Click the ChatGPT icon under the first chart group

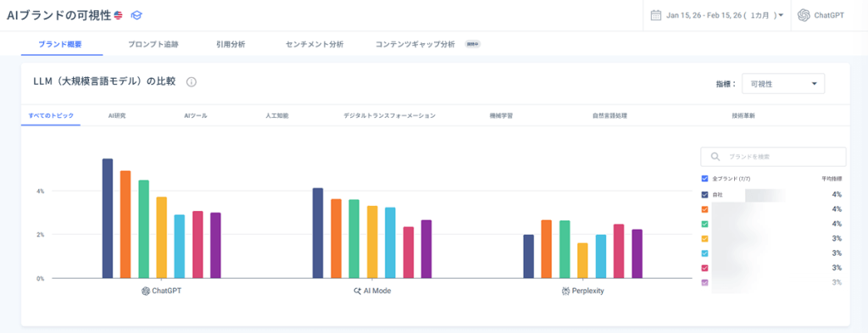pyautogui.click(x=146, y=291)
